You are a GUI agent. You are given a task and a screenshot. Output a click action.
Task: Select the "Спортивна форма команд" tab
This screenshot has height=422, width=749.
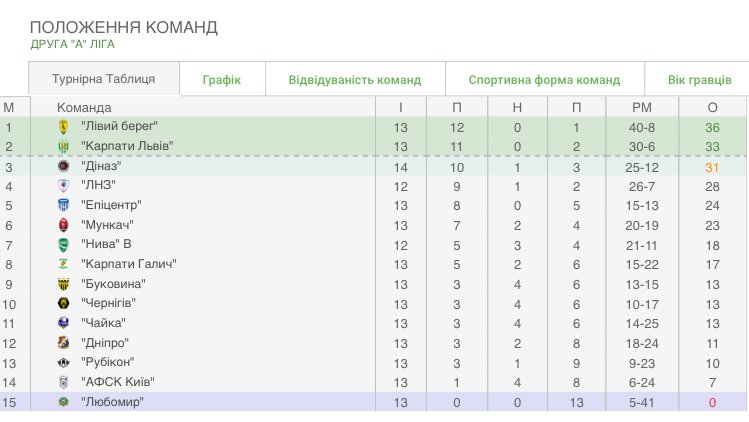[x=545, y=79]
